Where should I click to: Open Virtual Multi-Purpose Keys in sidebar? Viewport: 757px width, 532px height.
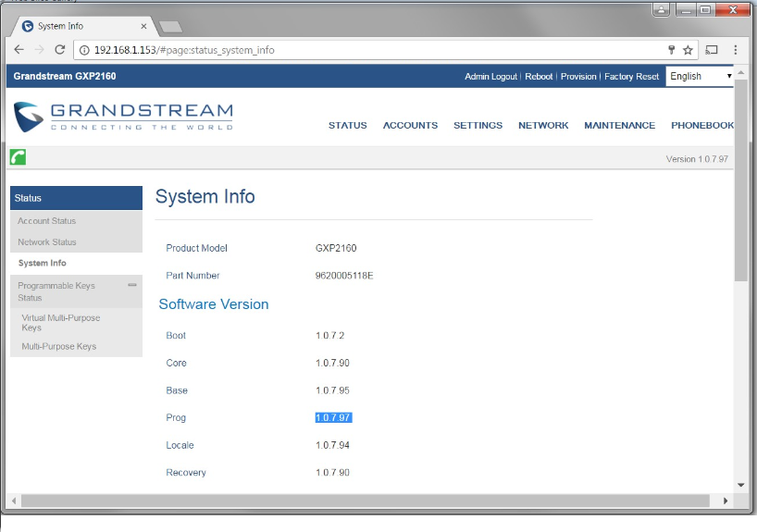coord(61,323)
